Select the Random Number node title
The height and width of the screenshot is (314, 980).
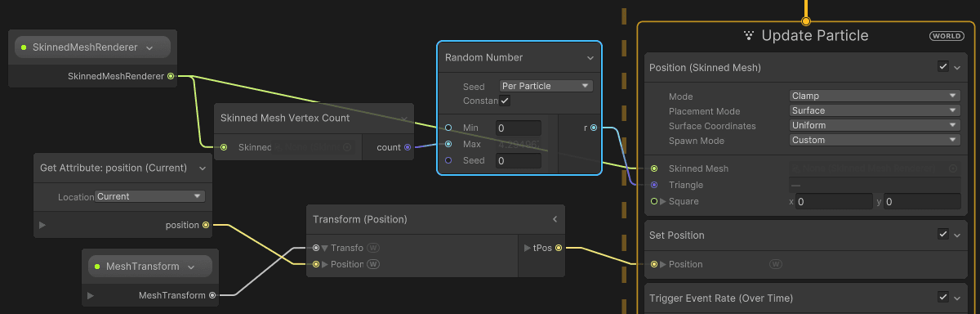click(483, 58)
